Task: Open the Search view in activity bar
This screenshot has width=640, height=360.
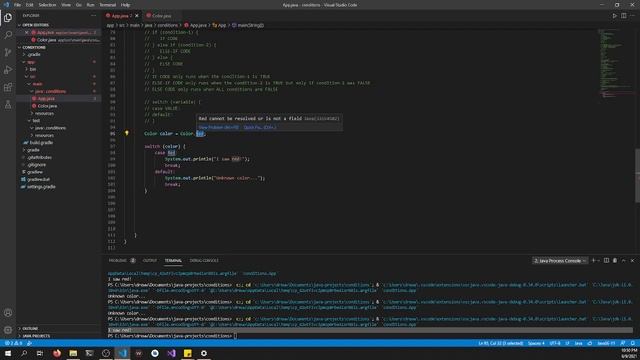Action: click(x=8, y=35)
